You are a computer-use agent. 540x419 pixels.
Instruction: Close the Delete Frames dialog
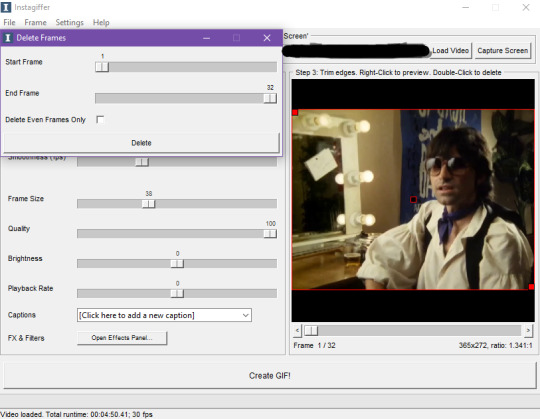click(267, 38)
